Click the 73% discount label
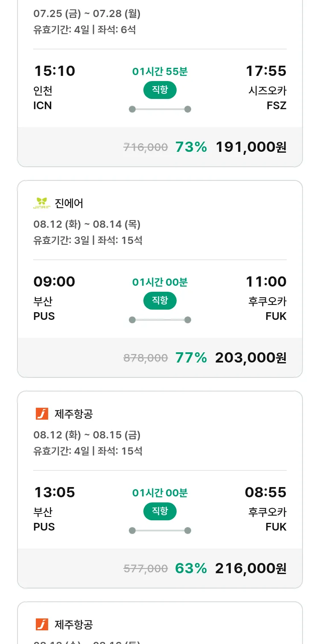Viewport: 320px width, 644px height. pos(191,147)
